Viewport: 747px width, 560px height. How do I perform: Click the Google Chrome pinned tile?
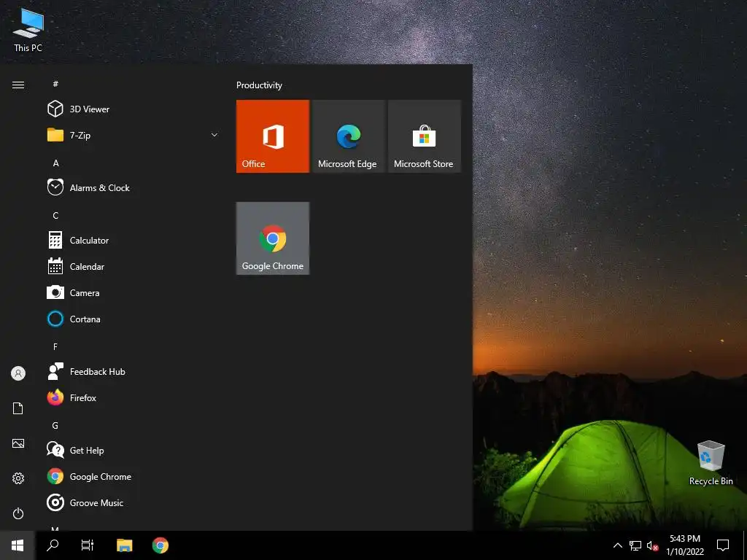click(273, 238)
